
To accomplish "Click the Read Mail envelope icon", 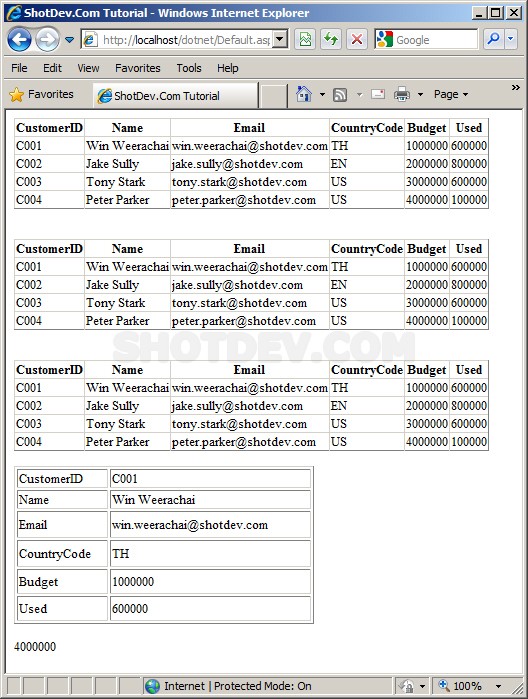I will tap(378, 94).
